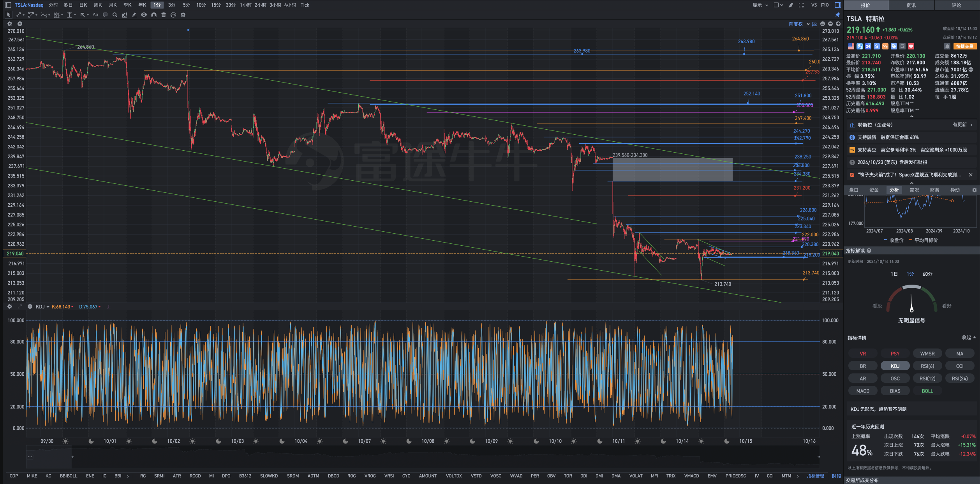The image size is (980, 484).
Task: Select the Aa text annotation tool
Action: 95,15
